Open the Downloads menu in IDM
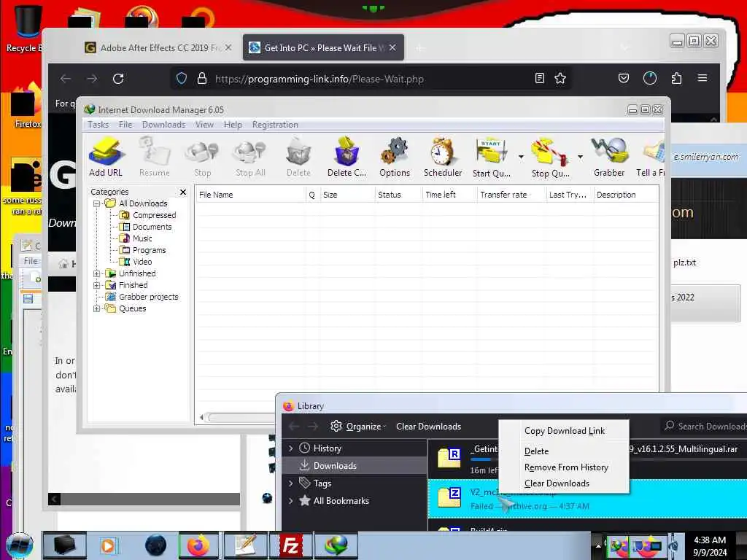 163,125
